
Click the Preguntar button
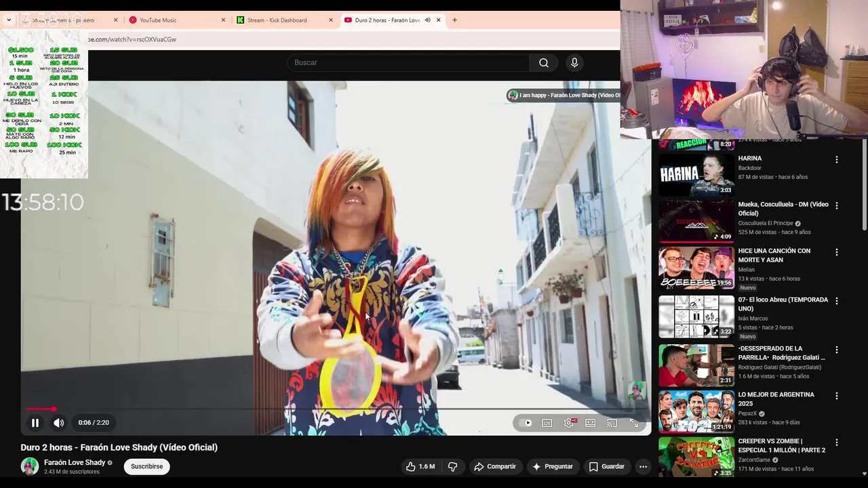point(553,466)
